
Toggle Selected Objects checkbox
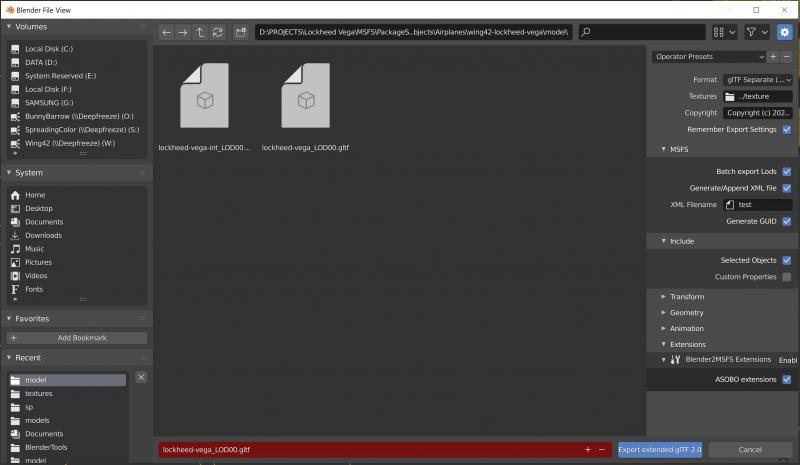point(787,260)
